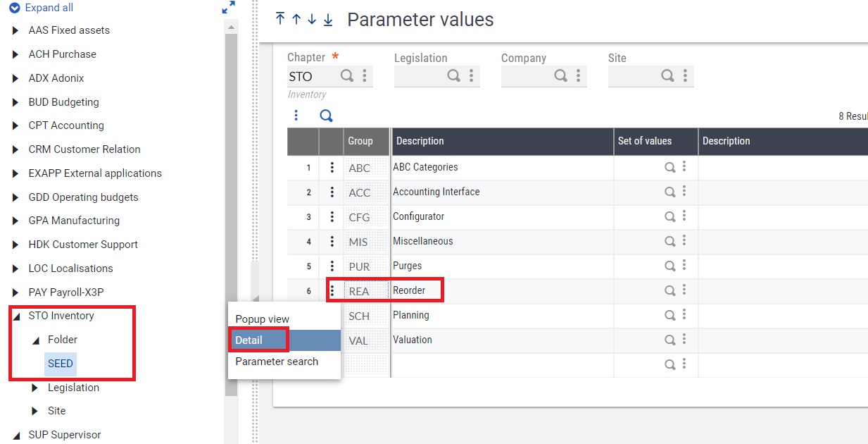Viewport: 868px width, 444px height.
Task: Expand the AAS Fixed assets node
Action: coord(14,30)
